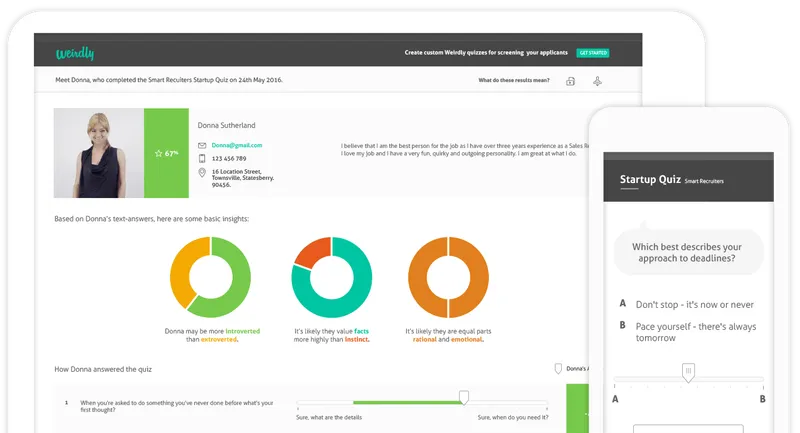This screenshot has width=800, height=433.
Task: Click the word 'facts' in chart caption
Action: pos(361,332)
